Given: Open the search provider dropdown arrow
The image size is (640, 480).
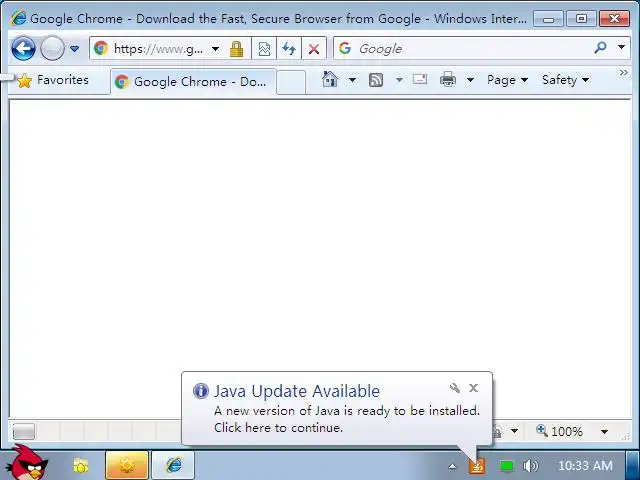Looking at the screenshot, I should 621,47.
